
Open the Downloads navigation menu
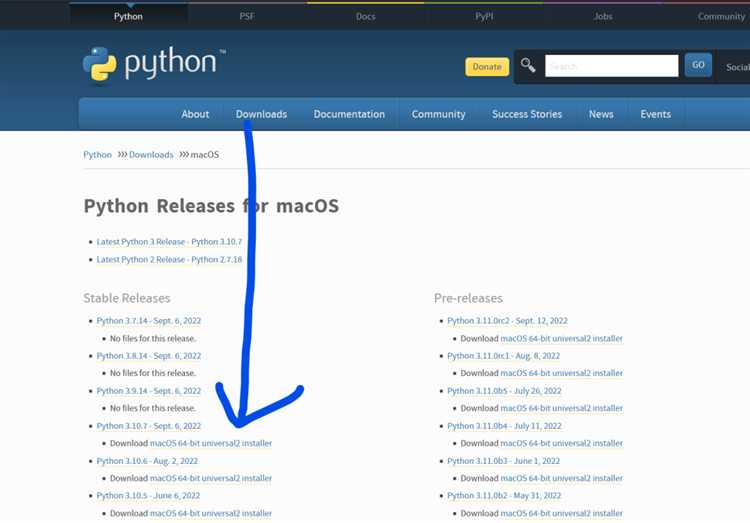(261, 114)
